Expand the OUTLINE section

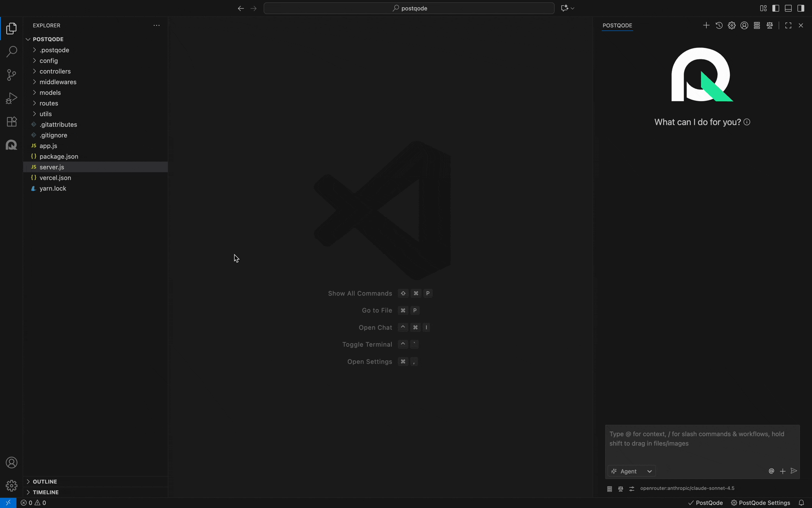point(45,482)
